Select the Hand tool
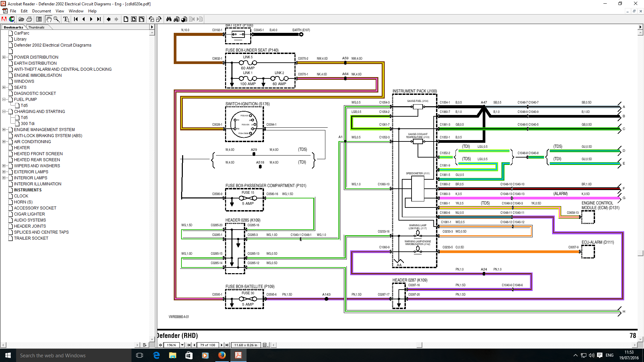644x362 pixels. click(x=49, y=19)
